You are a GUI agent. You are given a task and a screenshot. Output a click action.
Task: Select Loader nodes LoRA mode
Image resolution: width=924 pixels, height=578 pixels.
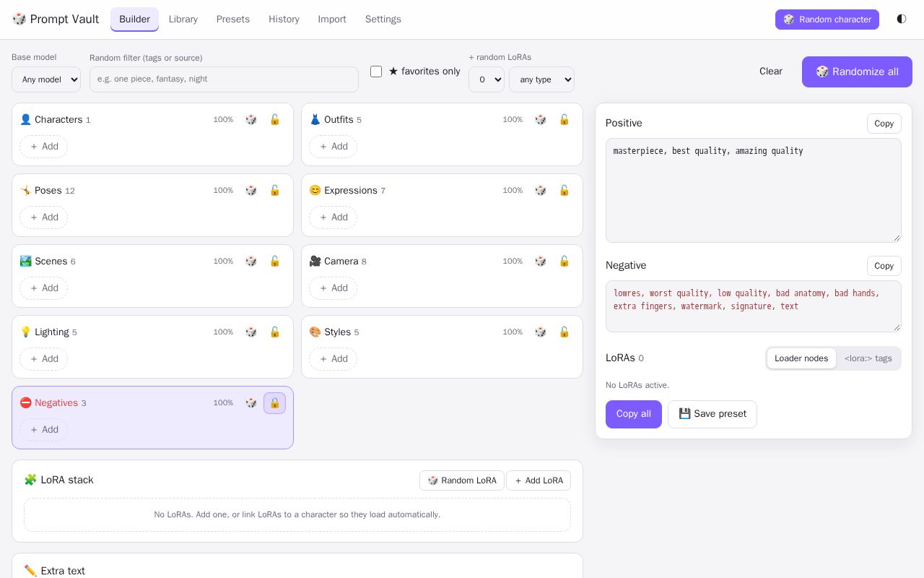pyautogui.click(x=801, y=358)
